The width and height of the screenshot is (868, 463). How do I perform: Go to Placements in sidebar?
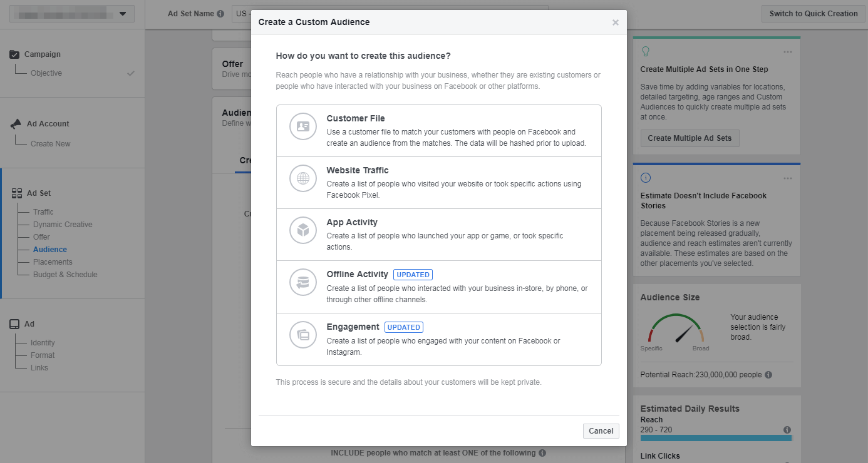click(x=53, y=262)
